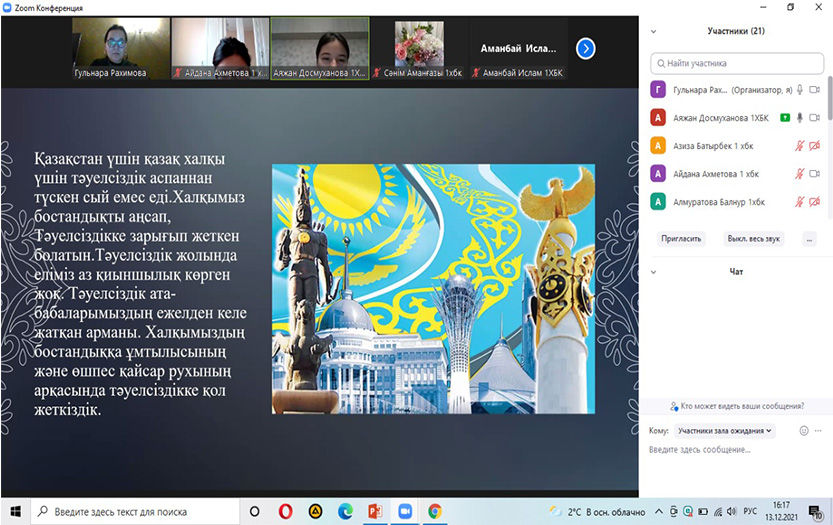The width and height of the screenshot is (833, 525).
Task: Collapse the Участники panel chevron
Action: (x=654, y=31)
